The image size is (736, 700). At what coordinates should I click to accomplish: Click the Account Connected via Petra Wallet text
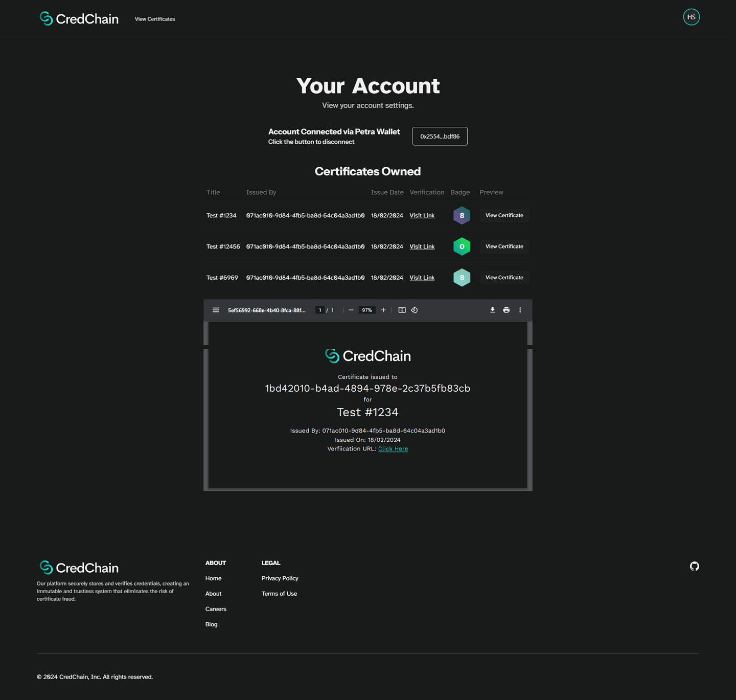(x=334, y=131)
